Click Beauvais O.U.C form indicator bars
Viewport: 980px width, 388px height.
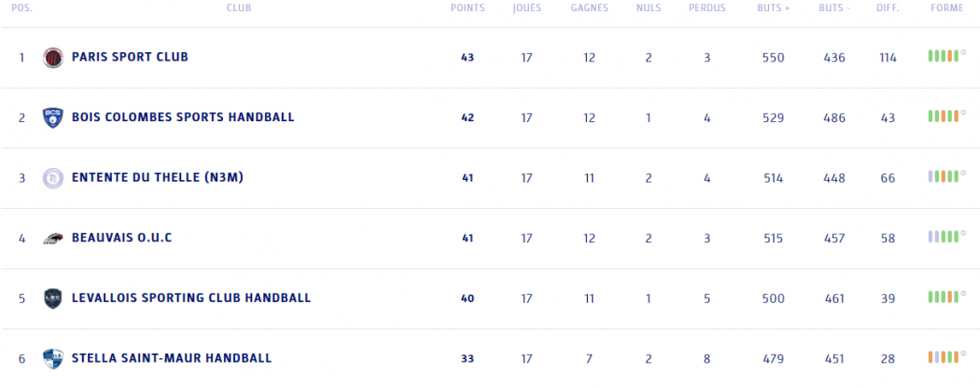(x=945, y=238)
